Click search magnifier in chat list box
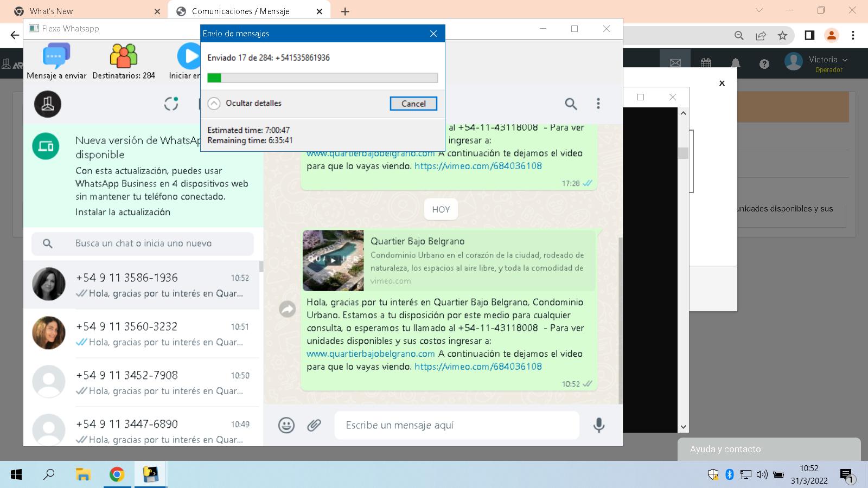Screen dimensions: 868x488 click(x=48, y=243)
